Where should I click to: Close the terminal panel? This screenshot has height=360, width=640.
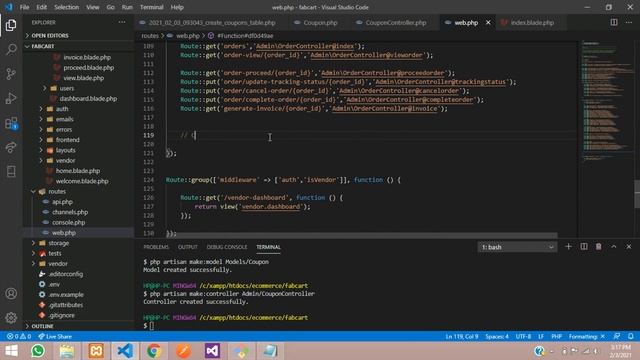[629, 247]
